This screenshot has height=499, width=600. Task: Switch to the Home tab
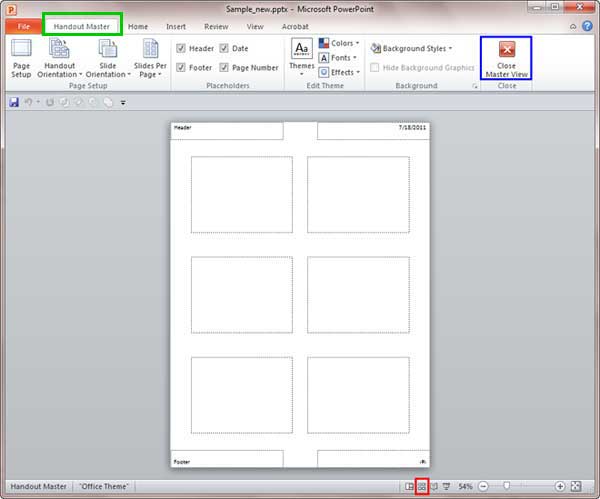coord(138,26)
